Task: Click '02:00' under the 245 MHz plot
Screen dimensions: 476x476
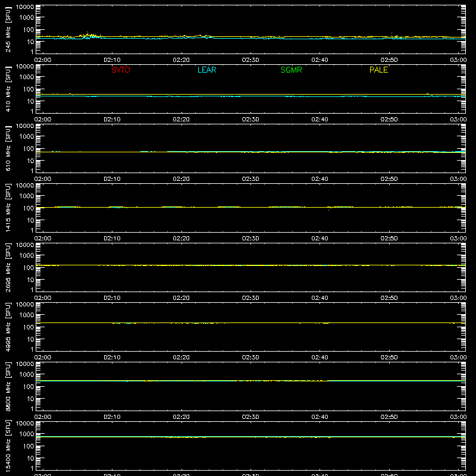Action: click(43, 60)
